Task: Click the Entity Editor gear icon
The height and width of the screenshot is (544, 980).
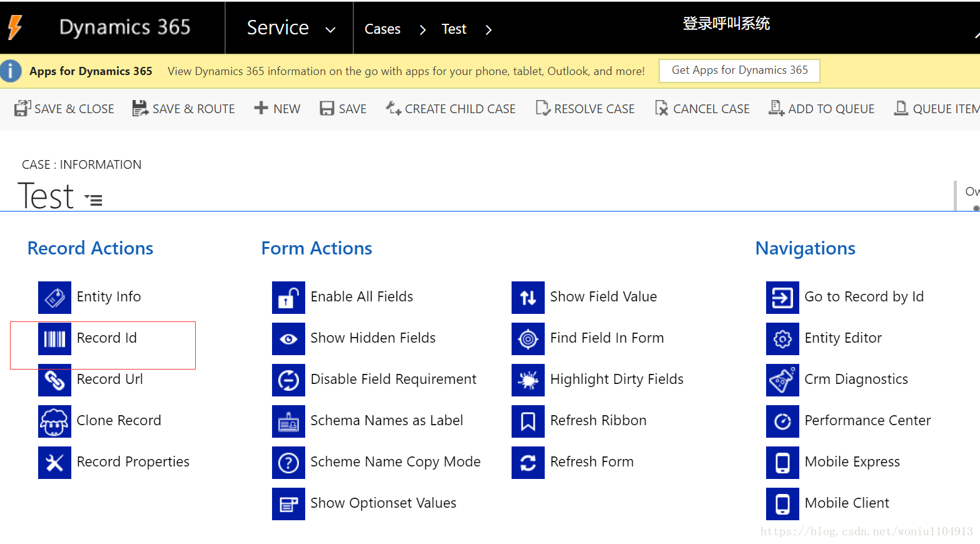Action: 782,339
